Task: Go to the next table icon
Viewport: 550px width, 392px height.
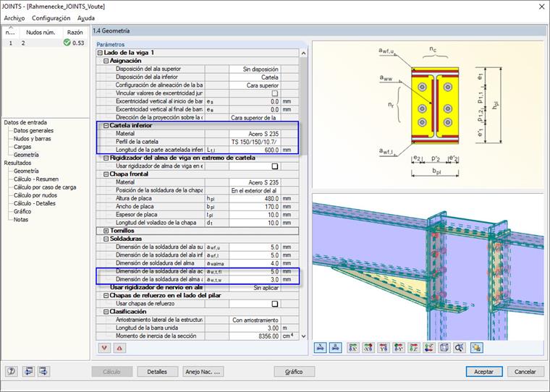Action: pos(44,371)
